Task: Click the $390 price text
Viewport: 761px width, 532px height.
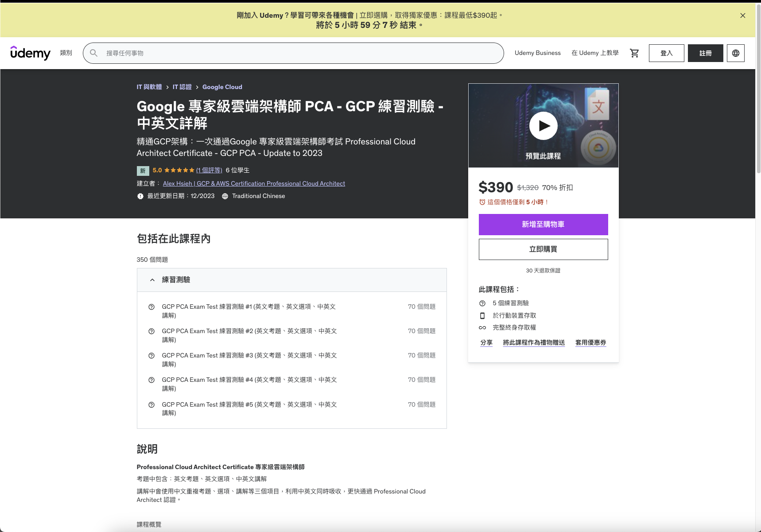Action: tap(496, 187)
